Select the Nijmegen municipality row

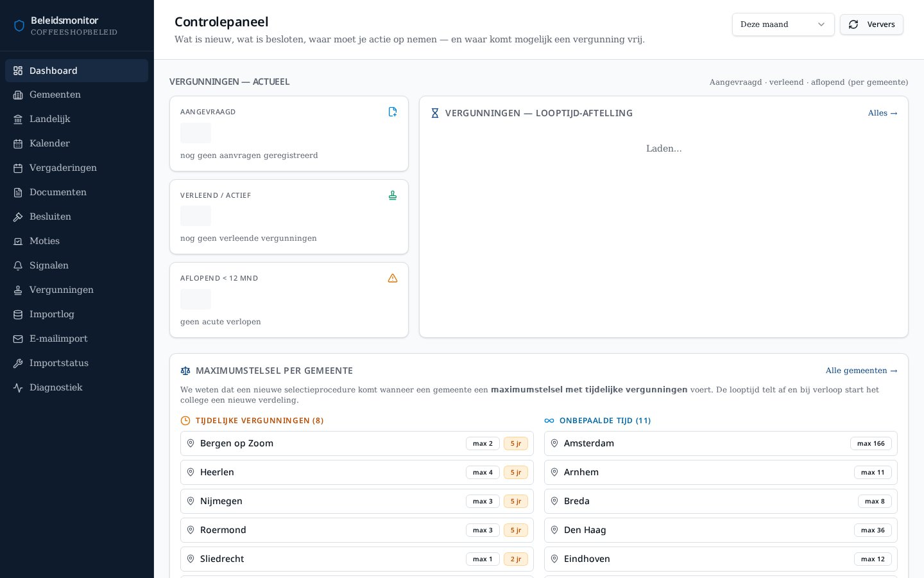click(x=357, y=501)
